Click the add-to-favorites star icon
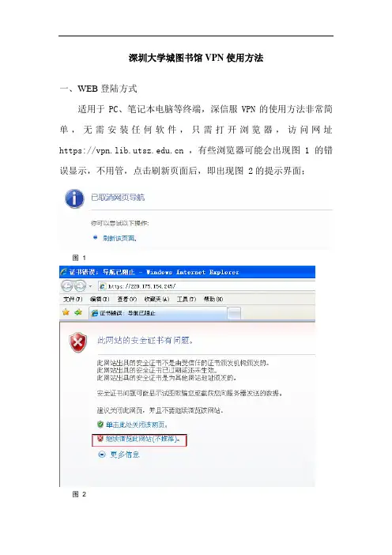Screen dimensions: 392x555 tap(78, 312)
